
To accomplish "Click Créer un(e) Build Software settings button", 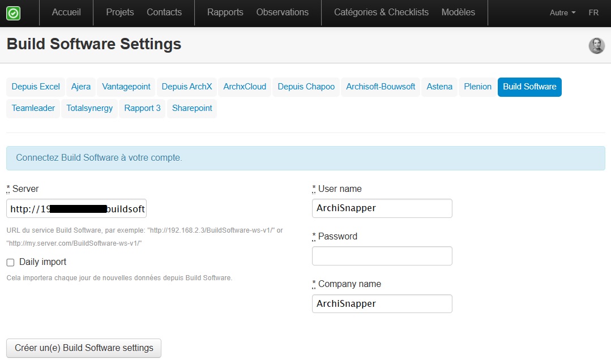I will pos(84,348).
